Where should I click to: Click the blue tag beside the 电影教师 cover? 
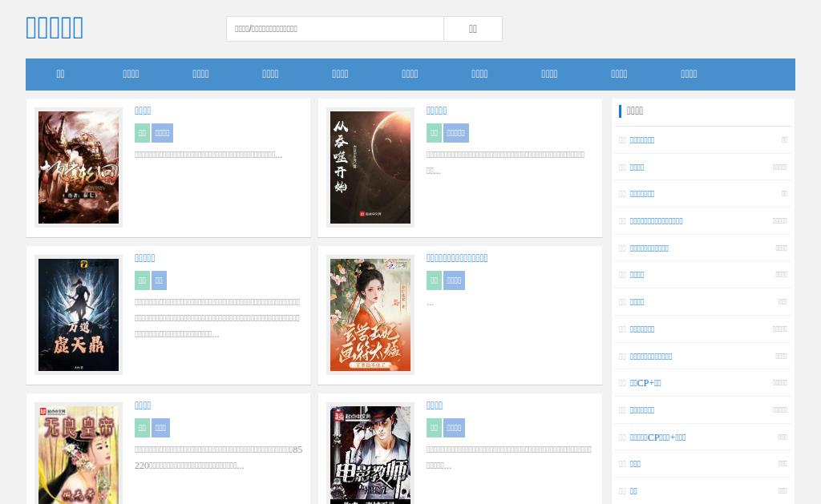click(454, 428)
